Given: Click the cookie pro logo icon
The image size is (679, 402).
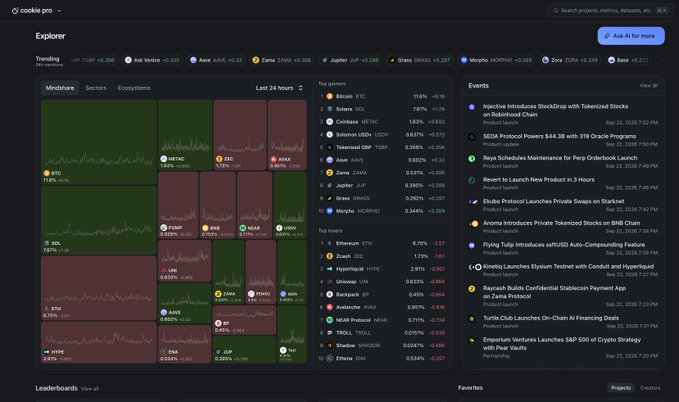Looking at the screenshot, I should point(15,10).
